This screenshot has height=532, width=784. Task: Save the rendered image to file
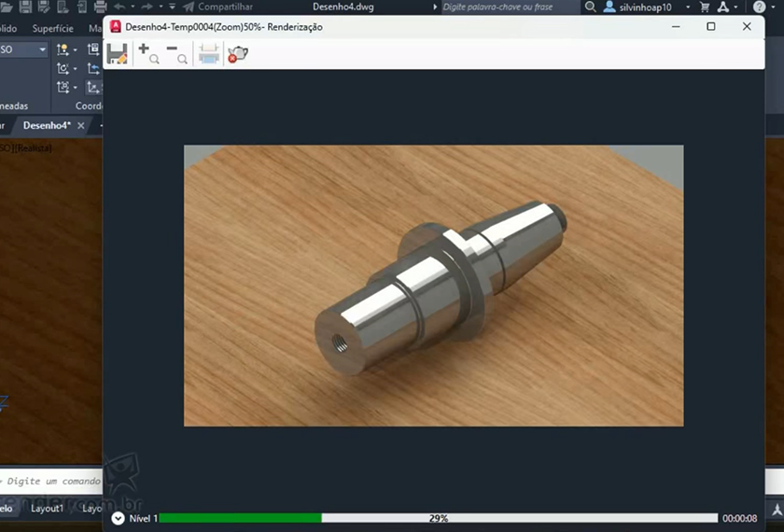(x=117, y=54)
